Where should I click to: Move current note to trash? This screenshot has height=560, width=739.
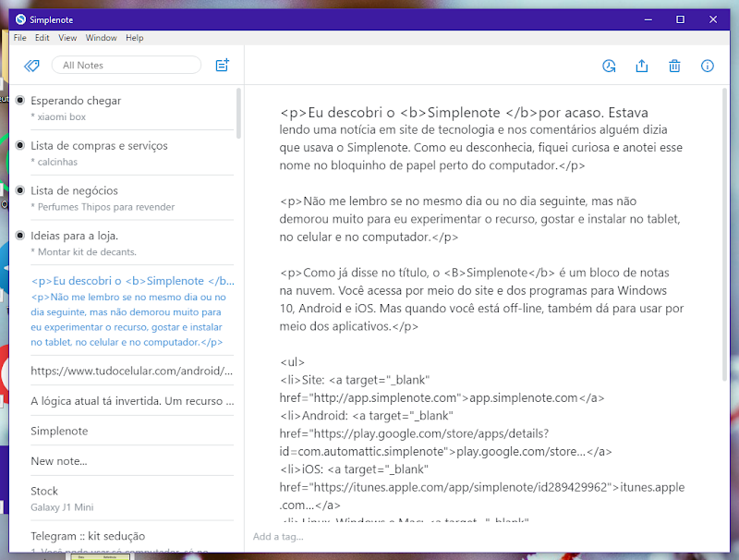click(674, 66)
